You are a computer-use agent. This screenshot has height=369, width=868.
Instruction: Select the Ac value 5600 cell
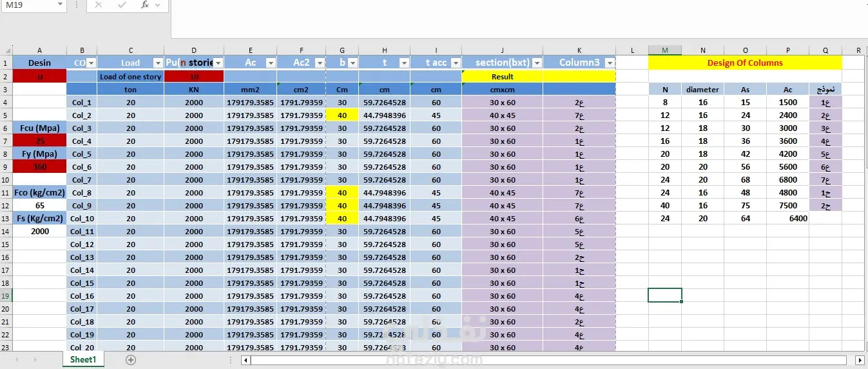pyautogui.click(x=787, y=166)
